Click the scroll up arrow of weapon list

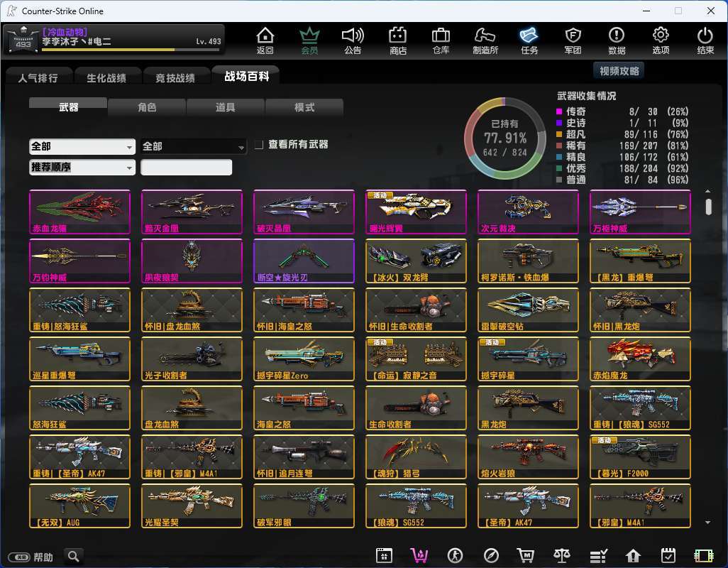708,192
